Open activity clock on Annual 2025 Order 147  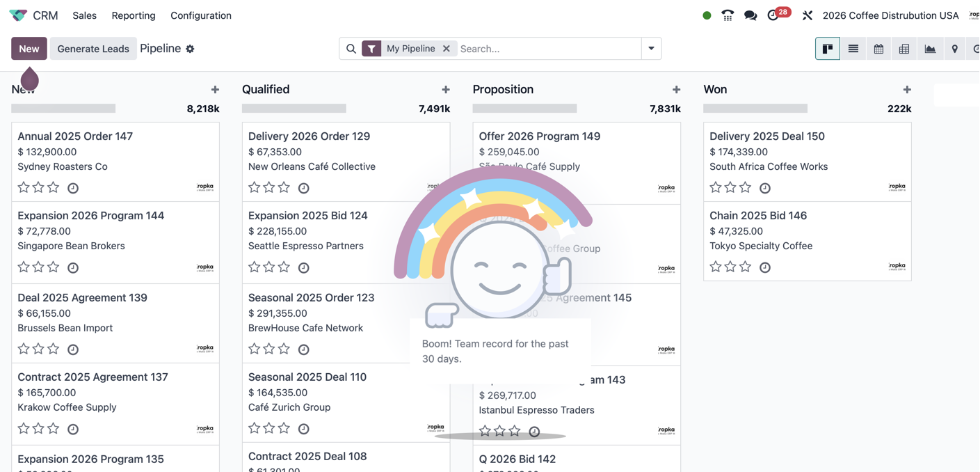coord(73,188)
